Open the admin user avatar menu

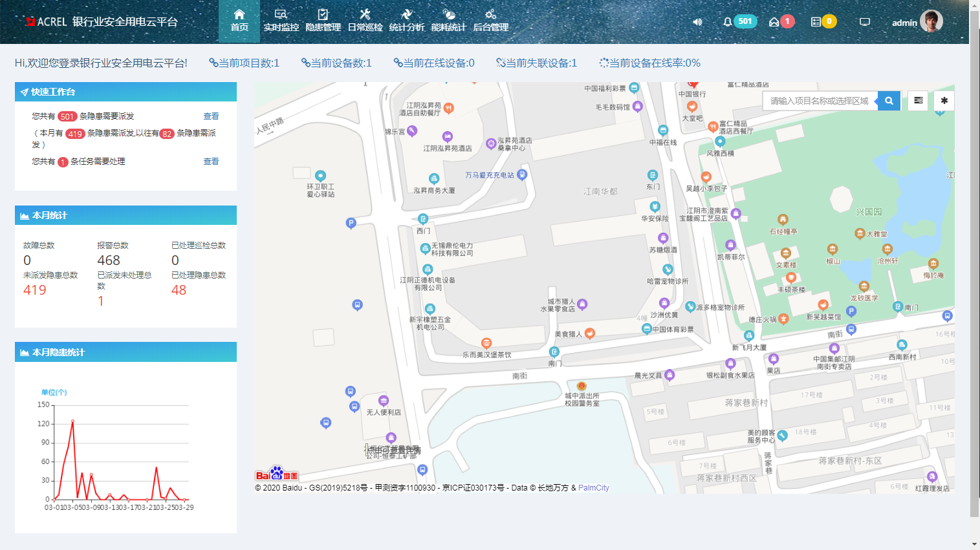931,21
